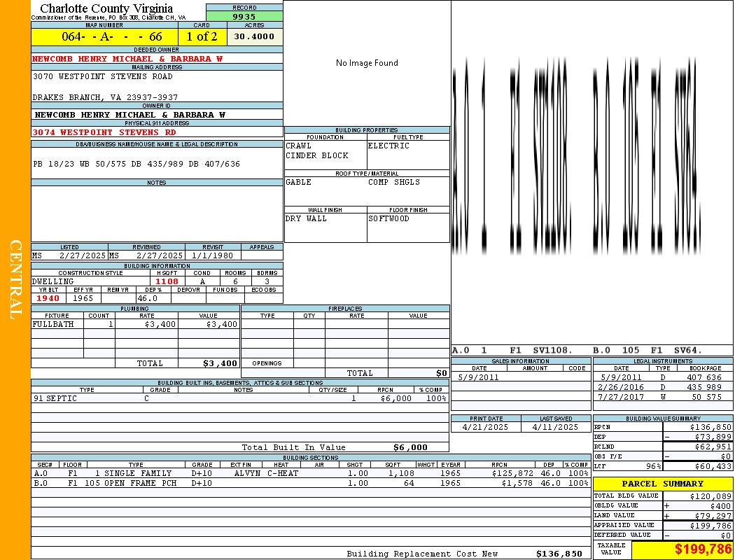Click legal description PB 18/23 WB 50/575
The height and width of the screenshot is (560, 735).
[x=136, y=164]
